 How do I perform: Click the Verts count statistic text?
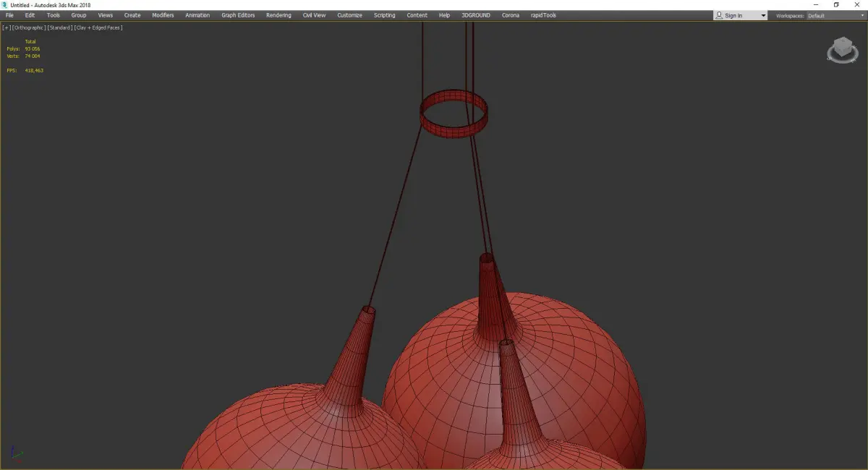click(x=24, y=56)
